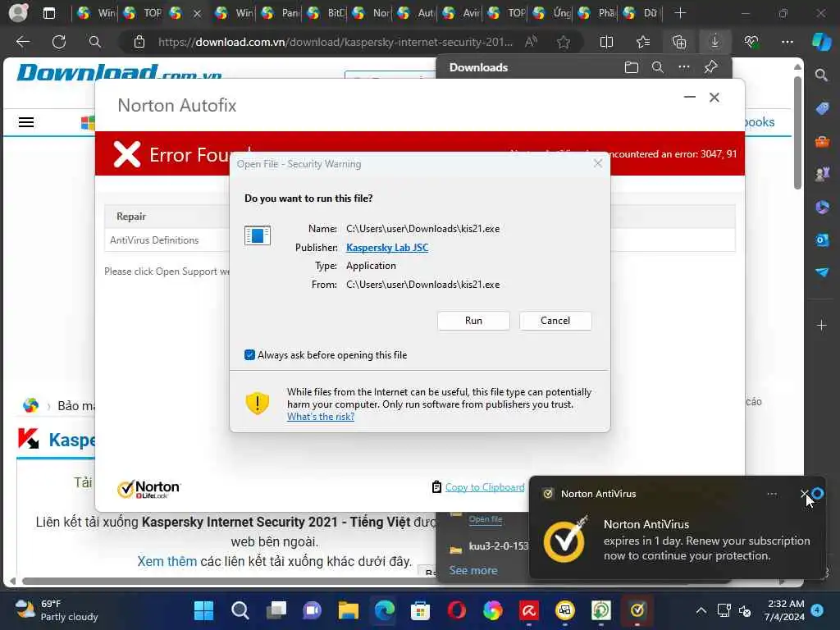Screen dimensions: 840x630
Task: Search downloads using the magnifier icon
Action: pos(657,67)
